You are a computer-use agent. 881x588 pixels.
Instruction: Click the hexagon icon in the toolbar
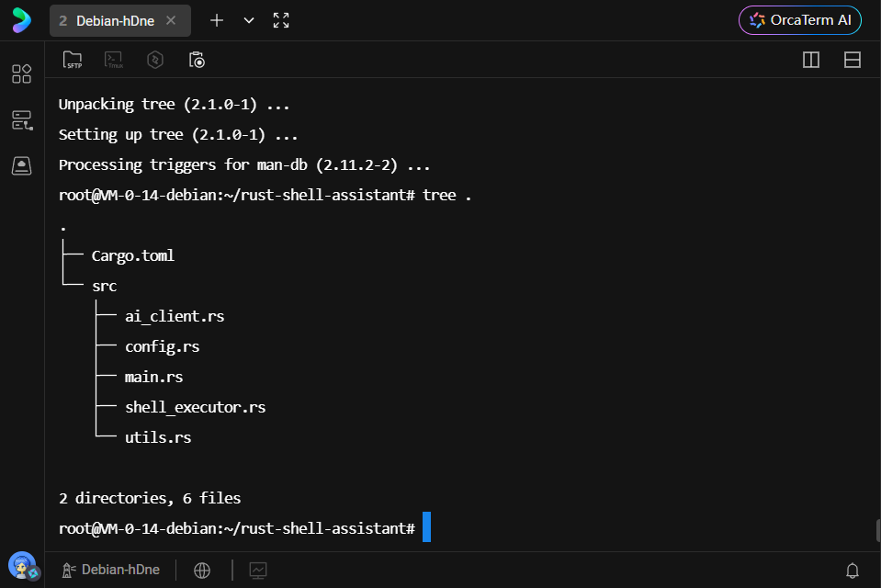(x=155, y=60)
